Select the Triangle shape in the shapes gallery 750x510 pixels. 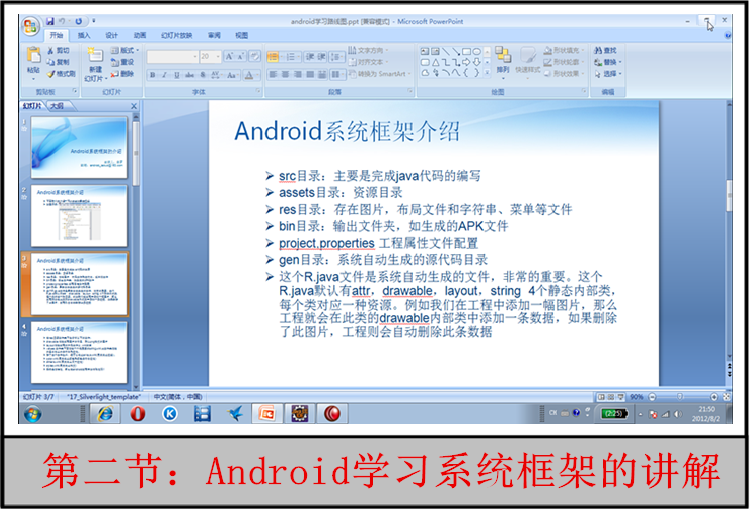point(436,62)
